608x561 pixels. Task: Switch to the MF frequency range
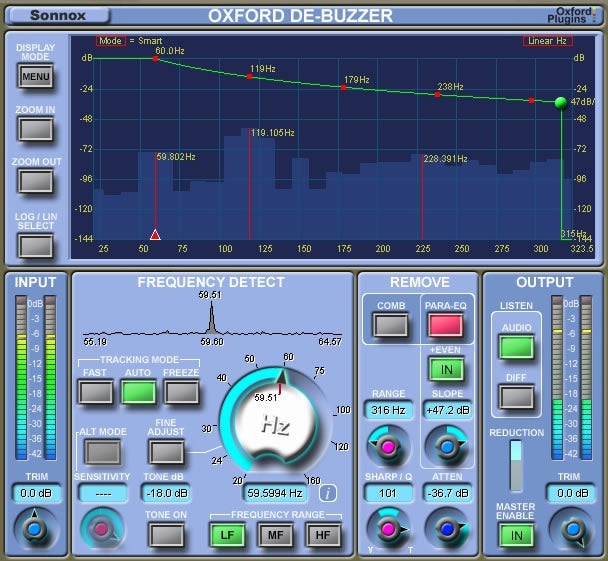pyautogui.click(x=274, y=535)
